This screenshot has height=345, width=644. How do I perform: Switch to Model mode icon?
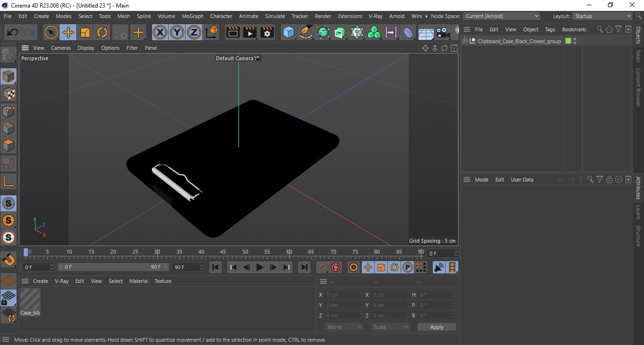coord(9,76)
